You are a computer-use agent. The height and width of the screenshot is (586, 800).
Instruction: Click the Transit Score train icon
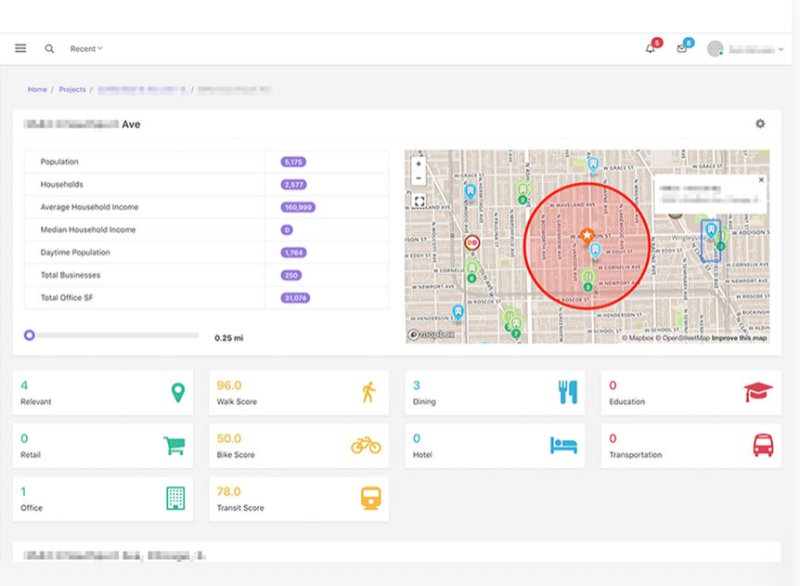click(x=369, y=497)
